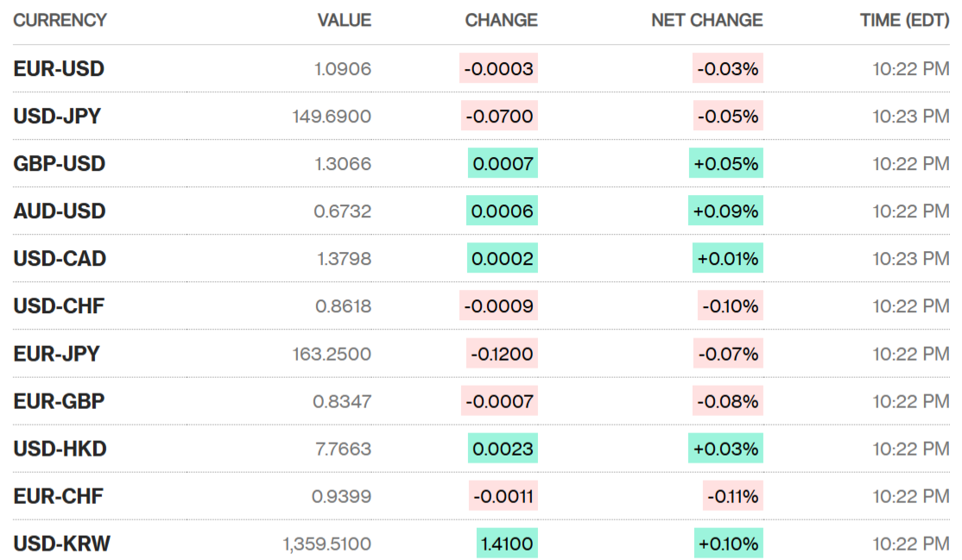Screen dimensions: 962x560
Task: Open the AUD-USD currency pair
Action: click(60, 211)
